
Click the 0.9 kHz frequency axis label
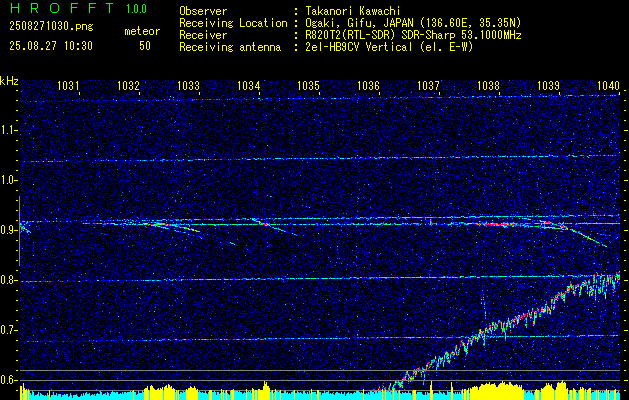point(8,230)
